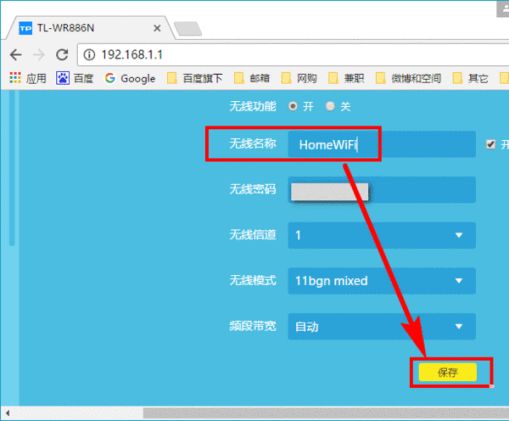Select the 开 wireless radio option

click(x=293, y=106)
